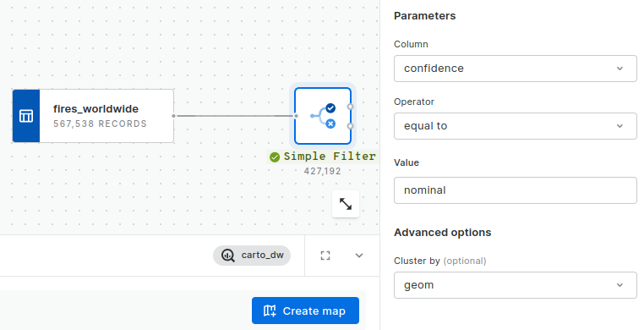Click the link between the two nodes
Screen dimensions: 644x330
234,116
